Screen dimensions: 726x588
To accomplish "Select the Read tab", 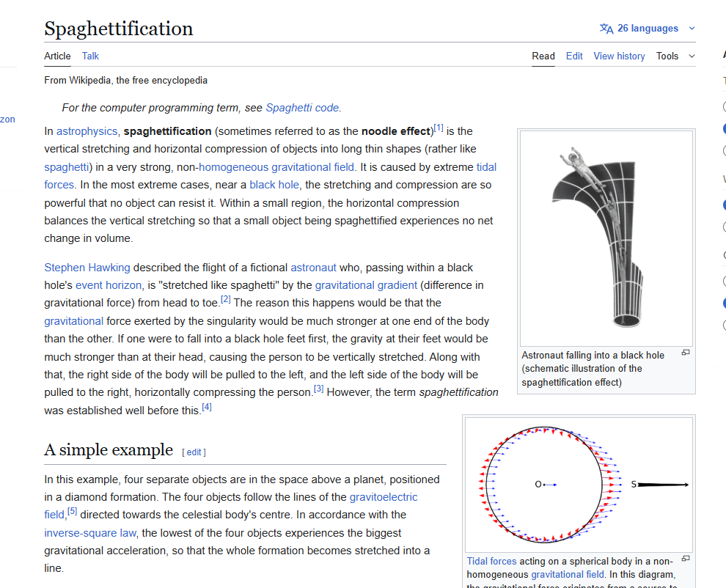I will (543, 56).
